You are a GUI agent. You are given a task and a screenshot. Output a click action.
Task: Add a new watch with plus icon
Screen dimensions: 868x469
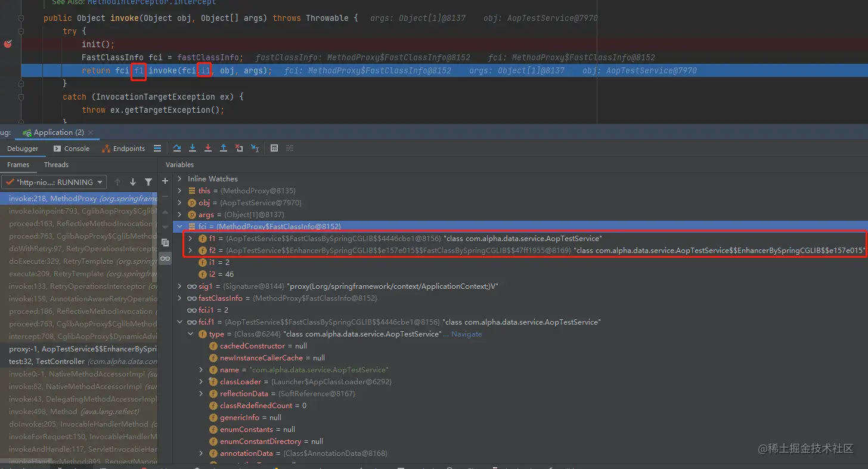pos(165,181)
